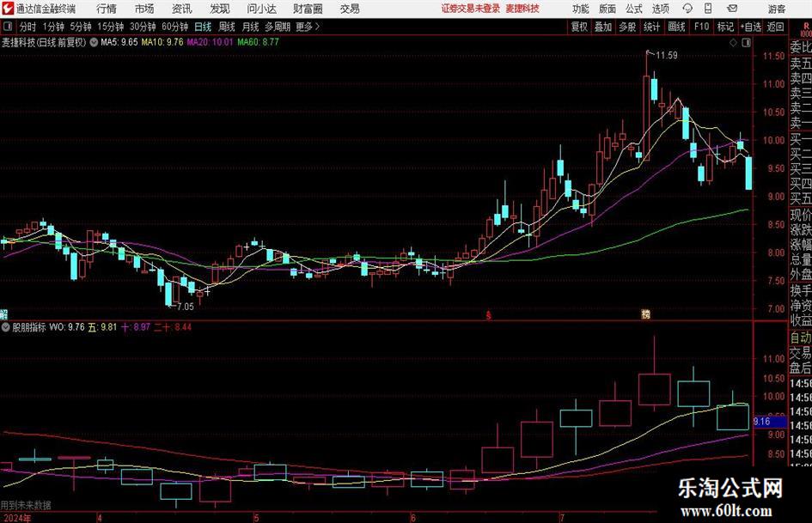Open the 功能 menu

click(581, 9)
